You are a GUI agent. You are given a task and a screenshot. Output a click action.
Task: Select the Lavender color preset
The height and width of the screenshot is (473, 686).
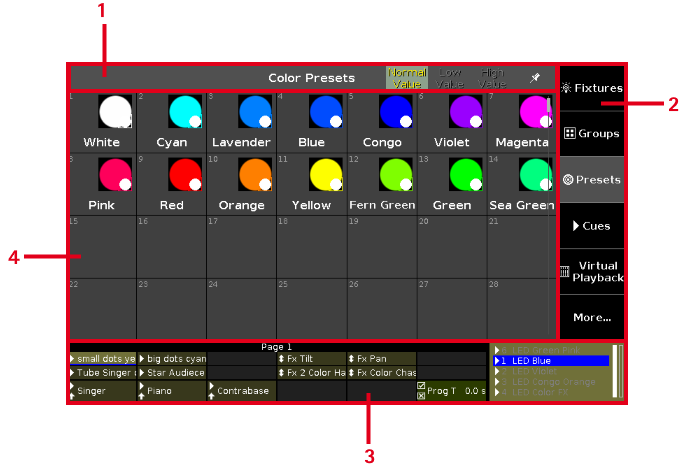click(241, 122)
